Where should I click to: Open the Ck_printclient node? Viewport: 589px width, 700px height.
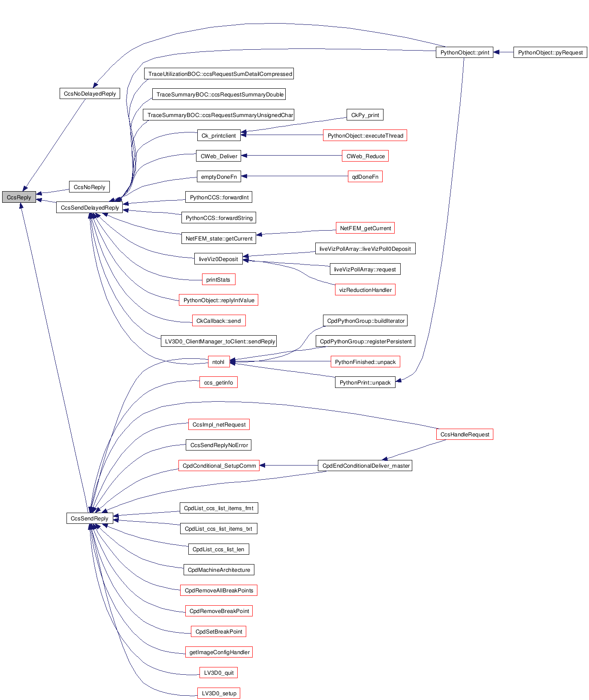(219, 136)
